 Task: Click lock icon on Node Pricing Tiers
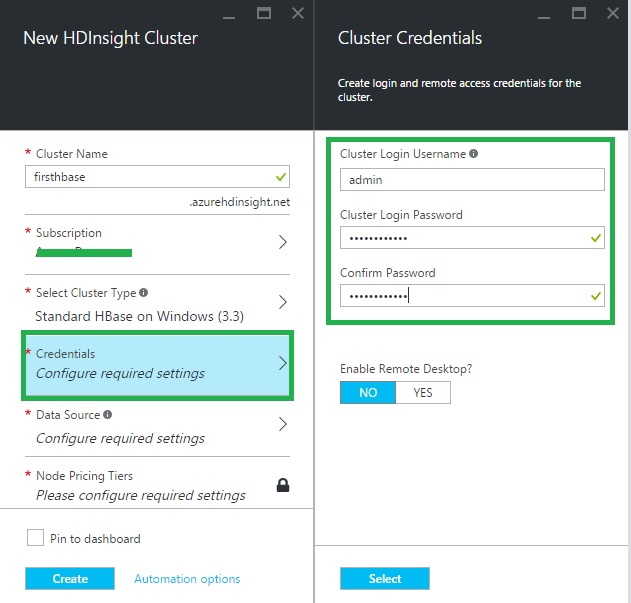[x=282, y=485]
